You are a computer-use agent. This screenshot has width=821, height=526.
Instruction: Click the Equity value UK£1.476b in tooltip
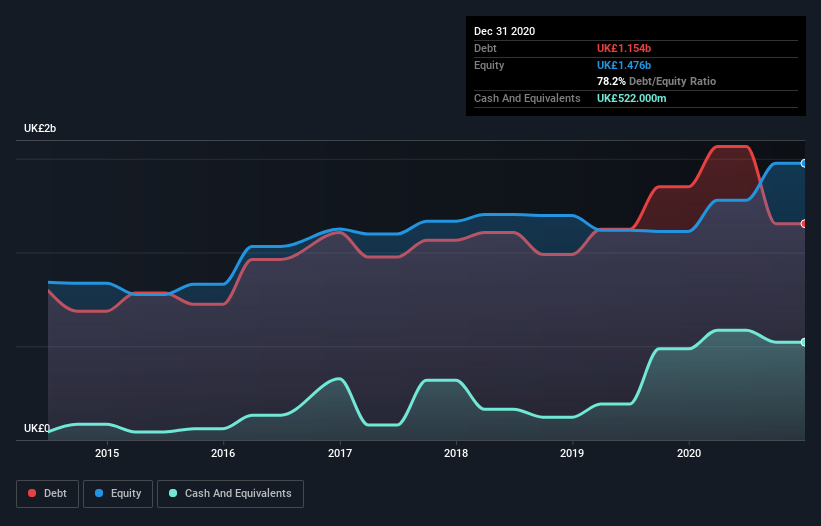(624, 65)
